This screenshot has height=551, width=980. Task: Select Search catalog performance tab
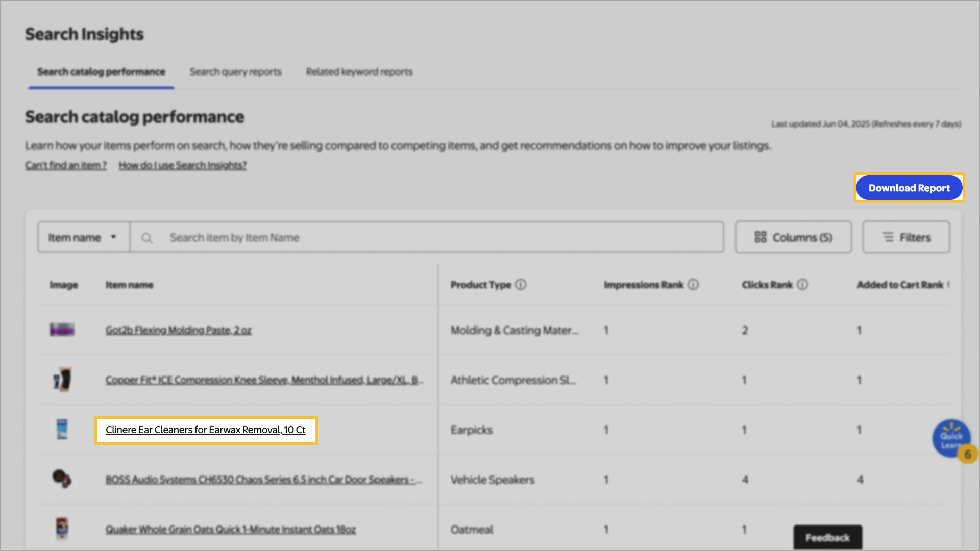[x=101, y=72]
